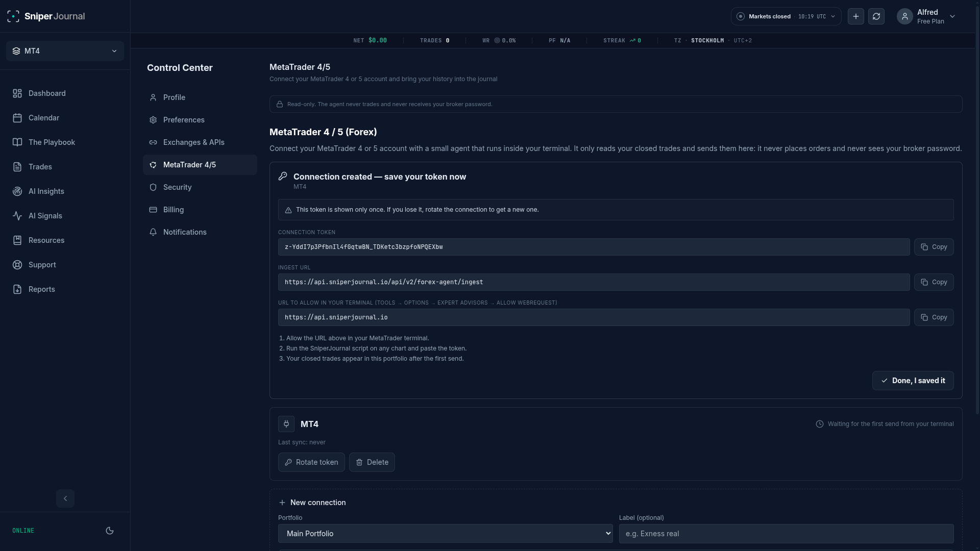This screenshot has height=551, width=980.
Task: Open the MT4 portfolio switcher dropdown
Action: [65, 51]
